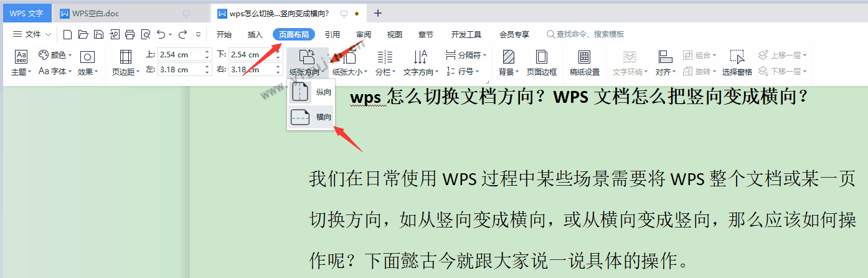Click the 选择窗格 selection pane icon

[737, 57]
